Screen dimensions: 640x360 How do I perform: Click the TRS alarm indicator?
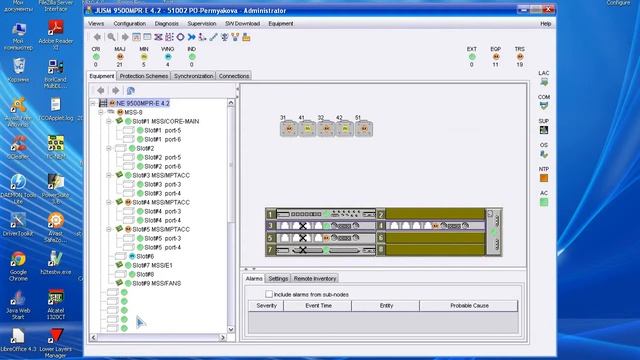520,57
